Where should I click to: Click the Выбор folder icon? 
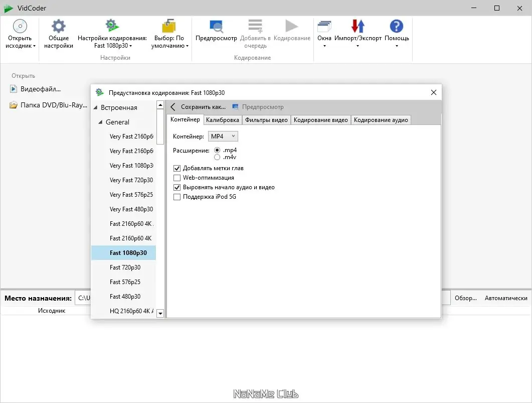point(169,26)
